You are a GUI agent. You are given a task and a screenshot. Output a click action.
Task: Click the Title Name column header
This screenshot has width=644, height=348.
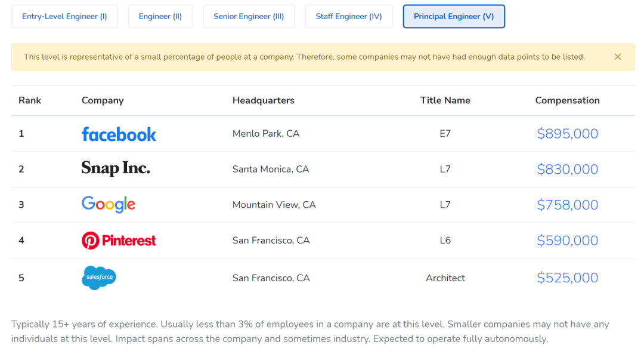point(445,100)
